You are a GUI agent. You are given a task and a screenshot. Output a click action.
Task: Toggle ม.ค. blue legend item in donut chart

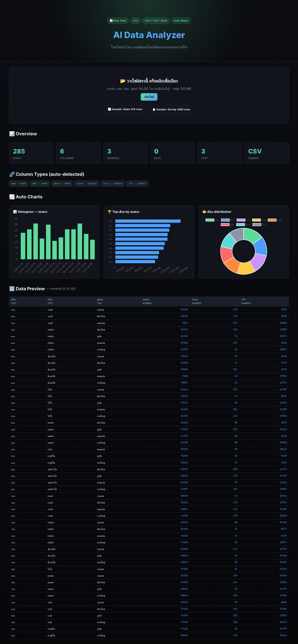(x=228, y=220)
